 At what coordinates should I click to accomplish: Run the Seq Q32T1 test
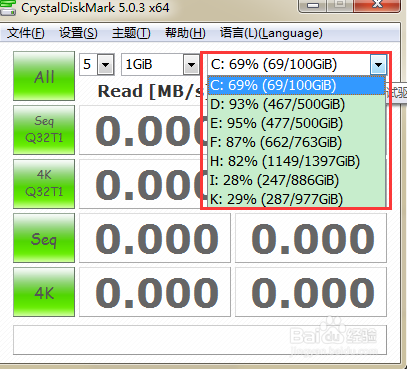pos(44,130)
